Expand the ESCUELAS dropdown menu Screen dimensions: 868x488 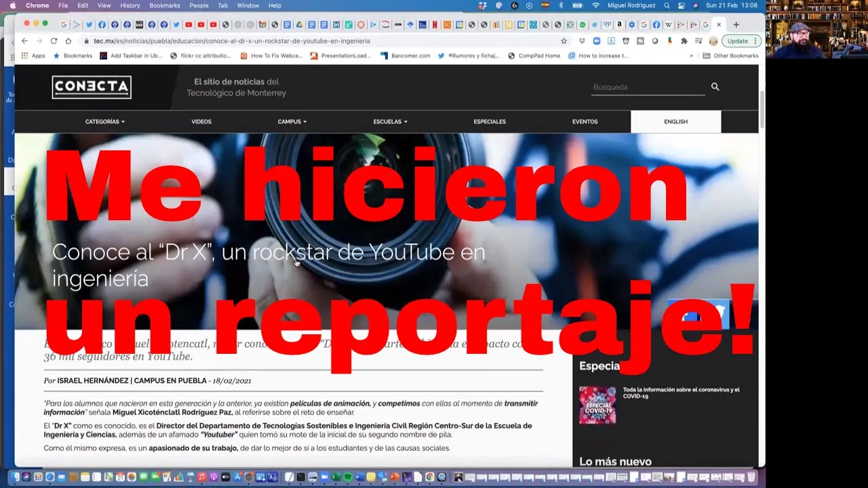tap(390, 121)
